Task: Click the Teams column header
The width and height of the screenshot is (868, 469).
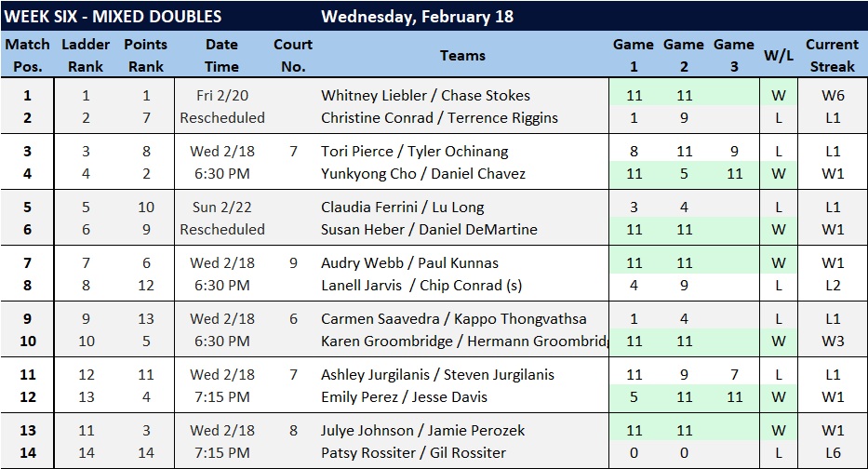Action: click(x=462, y=55)
